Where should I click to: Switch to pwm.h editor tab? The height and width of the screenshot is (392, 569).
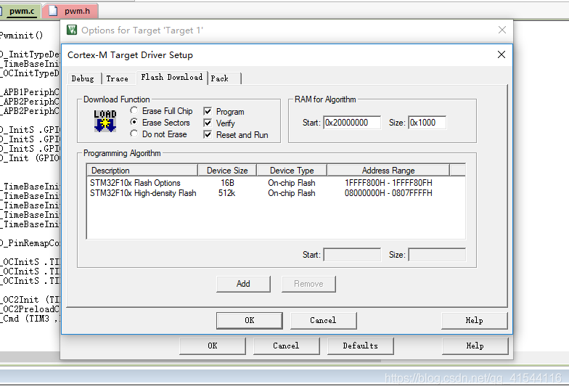[70, 11]
